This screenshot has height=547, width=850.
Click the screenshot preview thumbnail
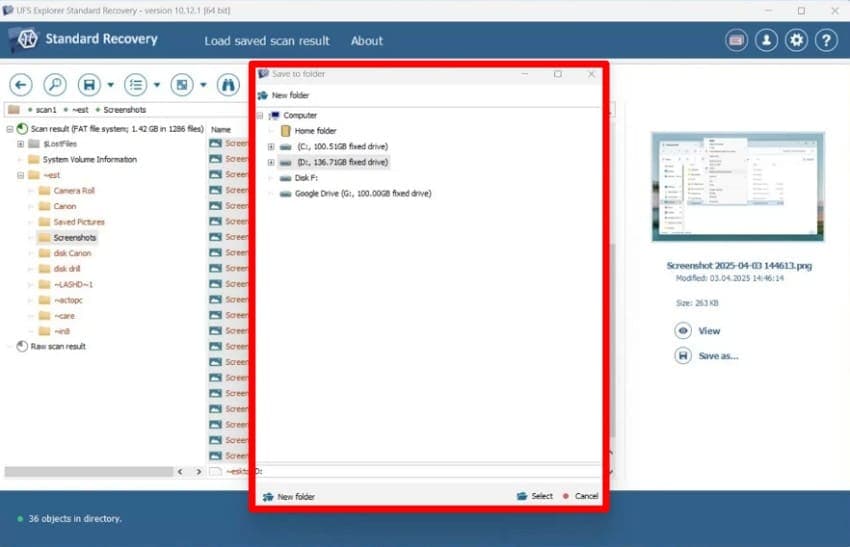[738, 187]
